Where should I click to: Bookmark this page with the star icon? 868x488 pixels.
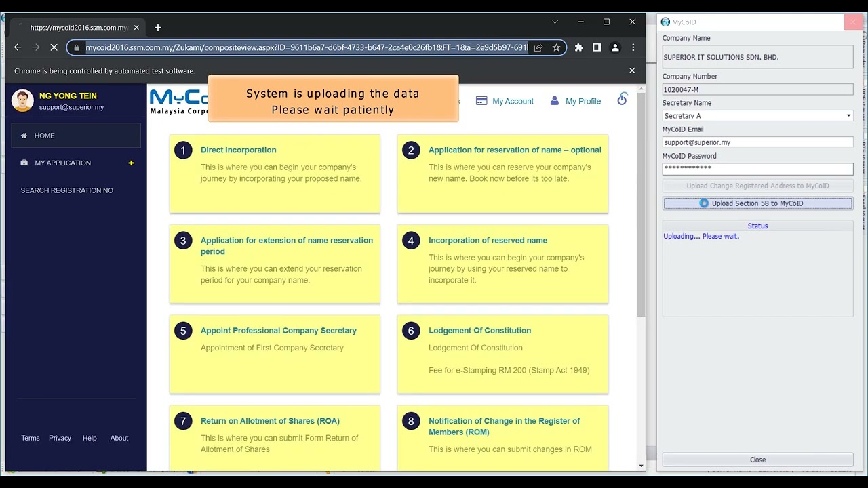[x=556, y=47]
